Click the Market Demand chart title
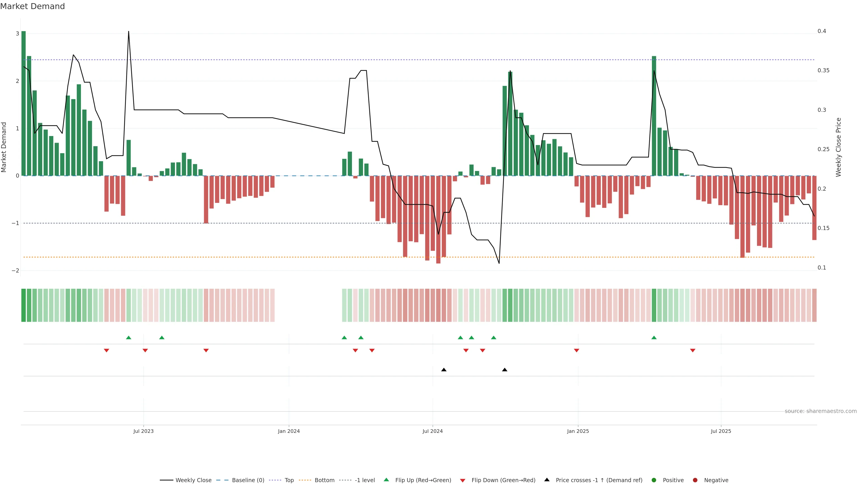 click(x=32, y=6)
